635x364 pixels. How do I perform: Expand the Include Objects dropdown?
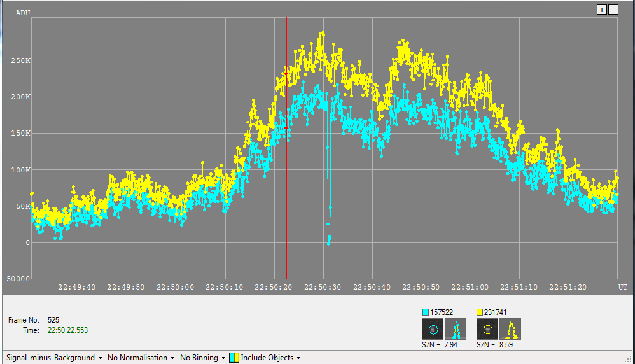pyautogui.click(x=270, y=358)
